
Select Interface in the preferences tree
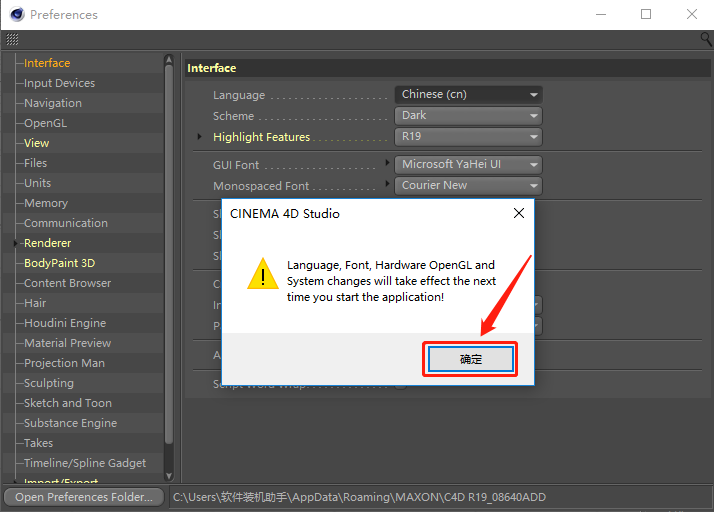(x=47, y=63)
